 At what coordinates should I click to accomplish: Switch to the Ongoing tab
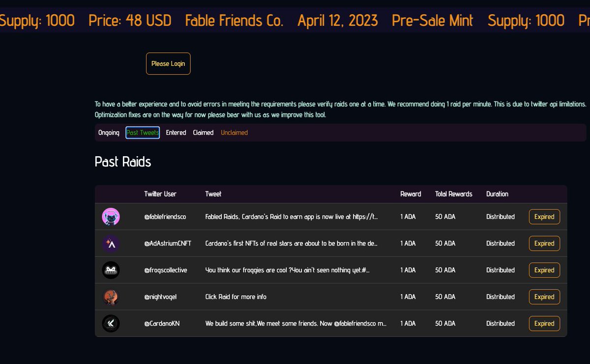[109, 133]
